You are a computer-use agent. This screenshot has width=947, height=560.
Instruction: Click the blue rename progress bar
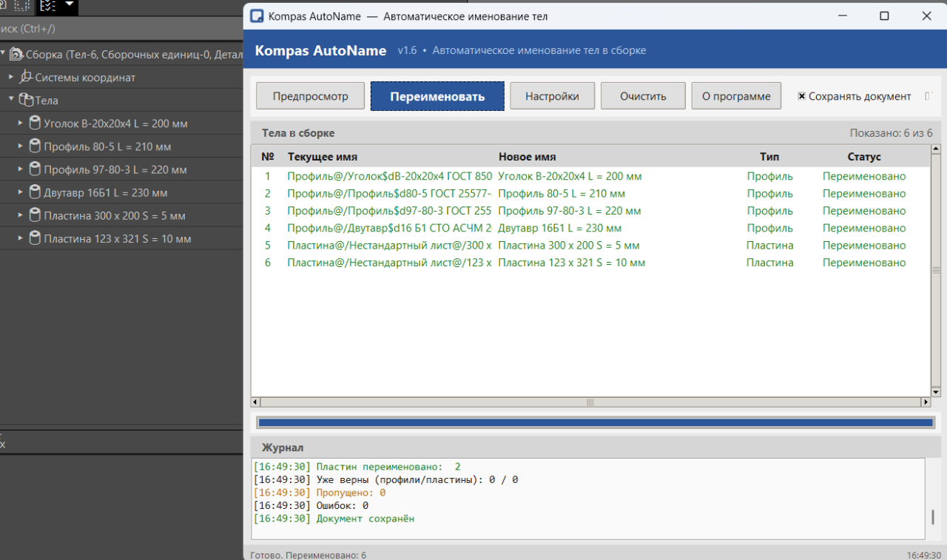coord(595,422)
